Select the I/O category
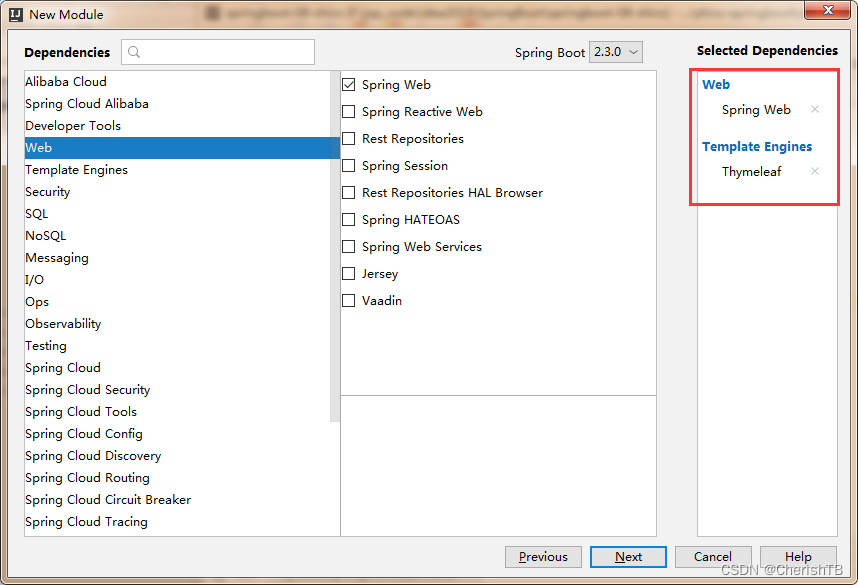This screenshot has height=585, width=858. tap(177, 280)
